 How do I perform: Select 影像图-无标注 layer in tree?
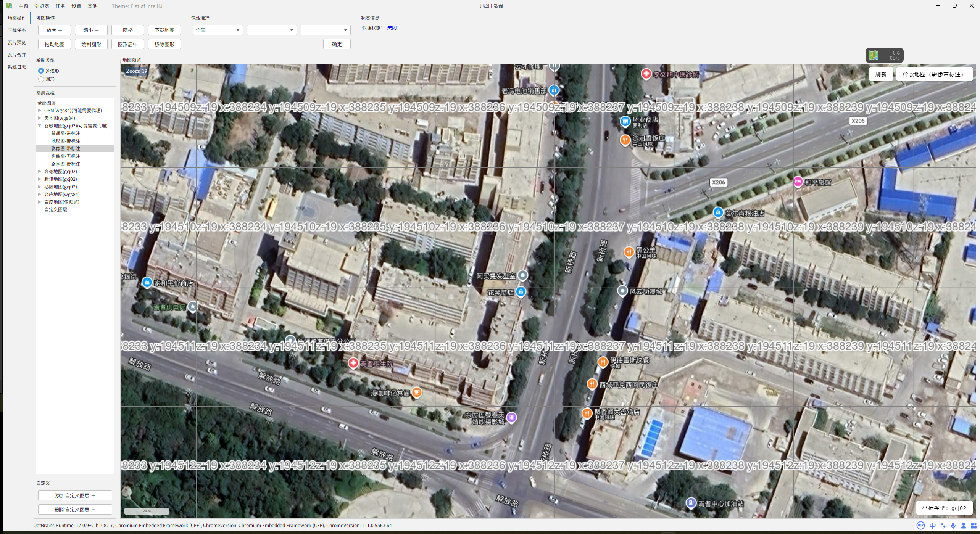66,156
